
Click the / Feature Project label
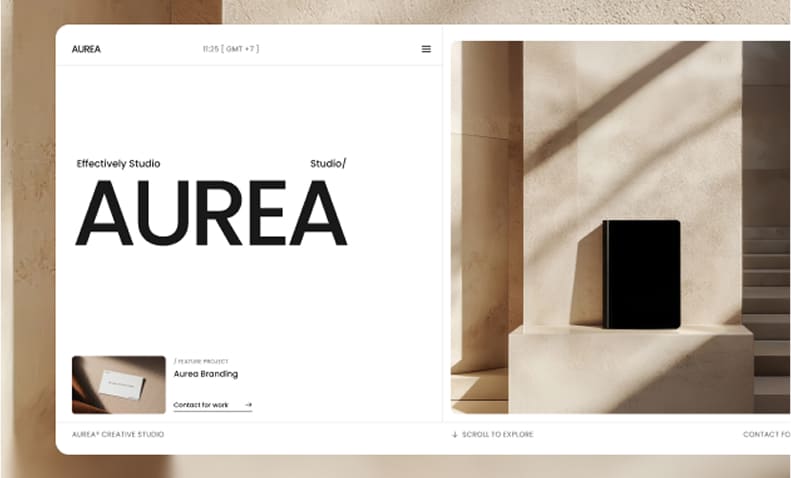(x=199, y=360)
